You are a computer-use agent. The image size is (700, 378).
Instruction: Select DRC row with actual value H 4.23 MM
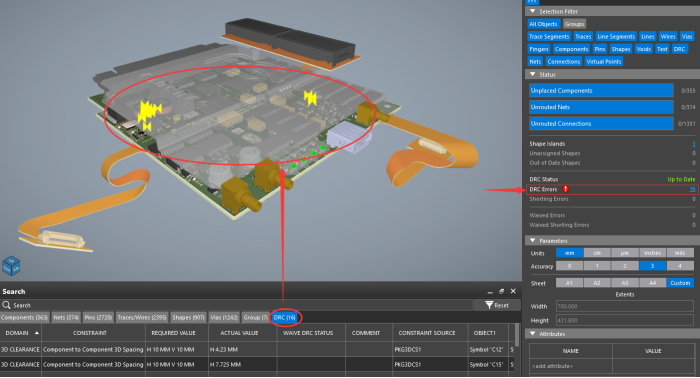pos(258,349)
